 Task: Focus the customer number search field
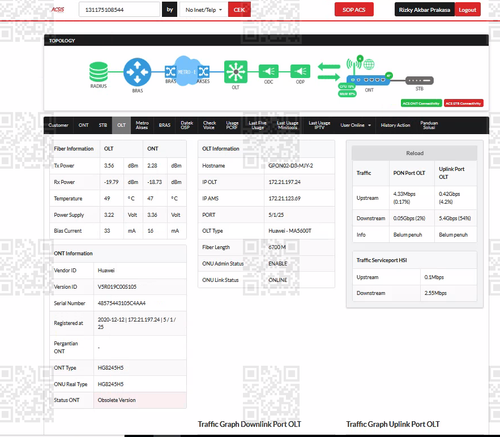click(119, 10)
